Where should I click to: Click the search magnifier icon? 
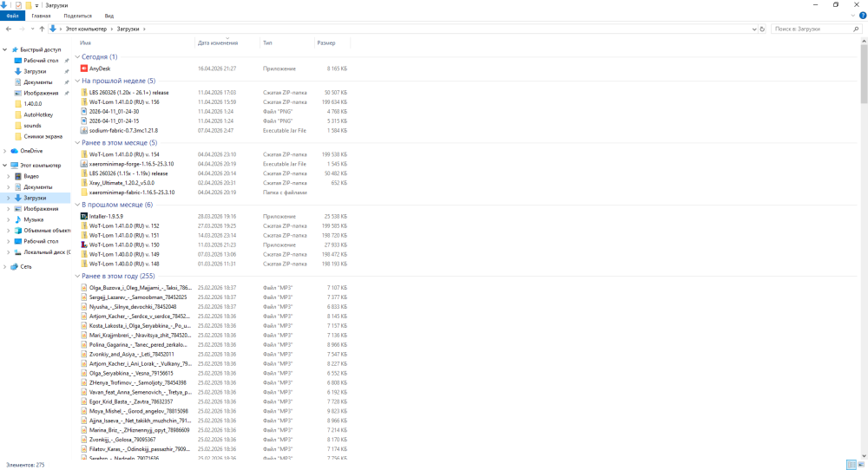point(857,29)
